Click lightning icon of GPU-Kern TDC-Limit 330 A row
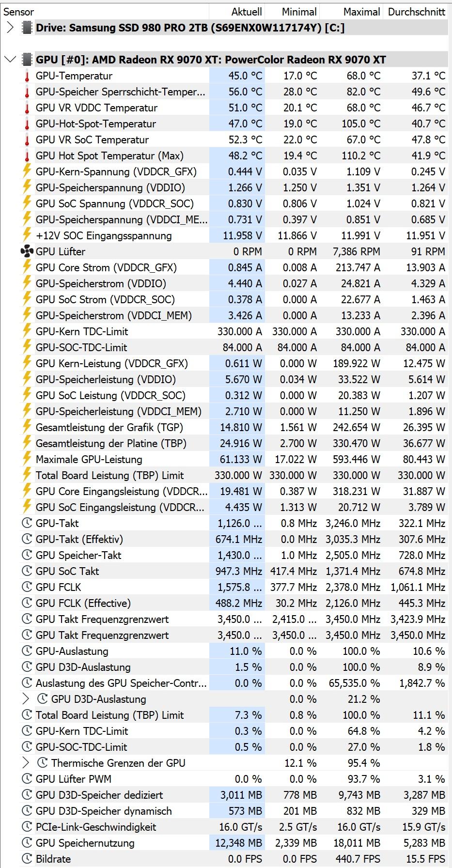The height and width of the screenshot is (868, 452). (x=27, y=331)
